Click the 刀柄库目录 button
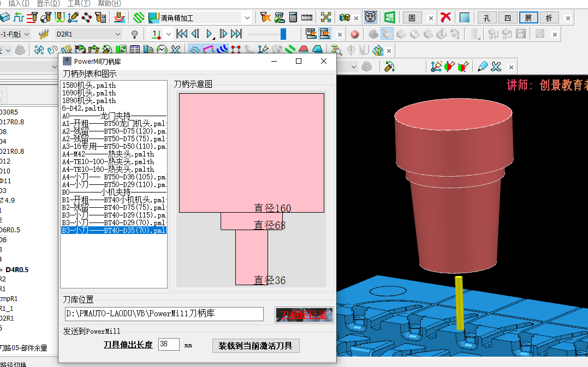The width and height of the screenshot is (588, 367). pos(304,315)
